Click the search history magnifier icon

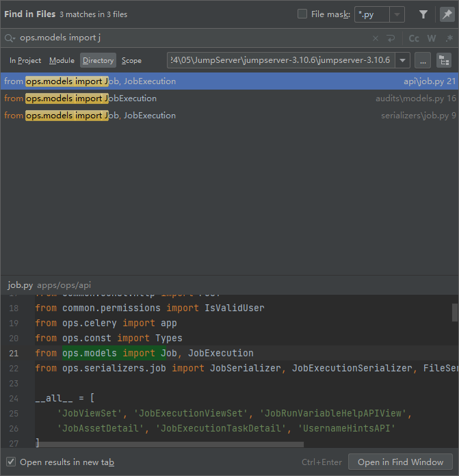click(10, 38)
